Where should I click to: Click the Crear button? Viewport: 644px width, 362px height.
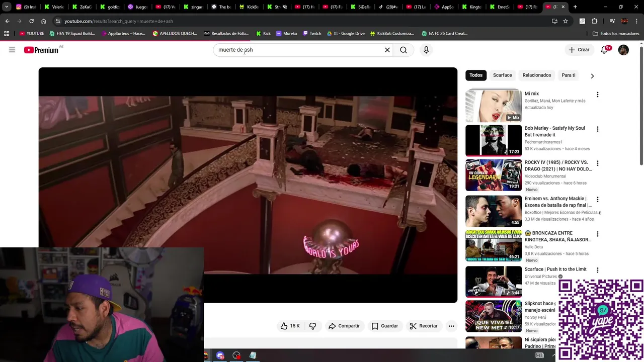579,50
